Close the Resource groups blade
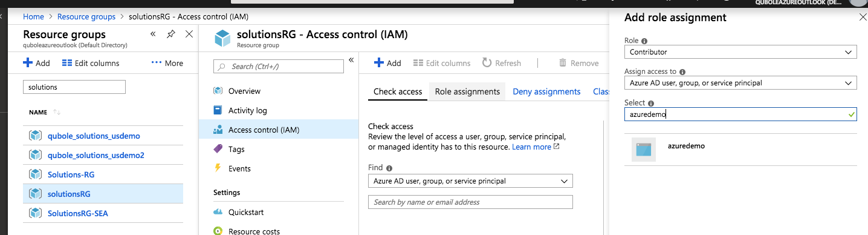The height and width of the screenshot is (235, 868). pyautogui.click(x=189, y=34)
